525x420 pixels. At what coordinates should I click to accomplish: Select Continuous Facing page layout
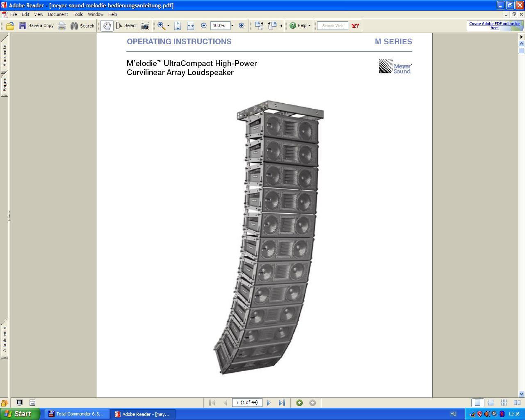[x=504, y=403]
